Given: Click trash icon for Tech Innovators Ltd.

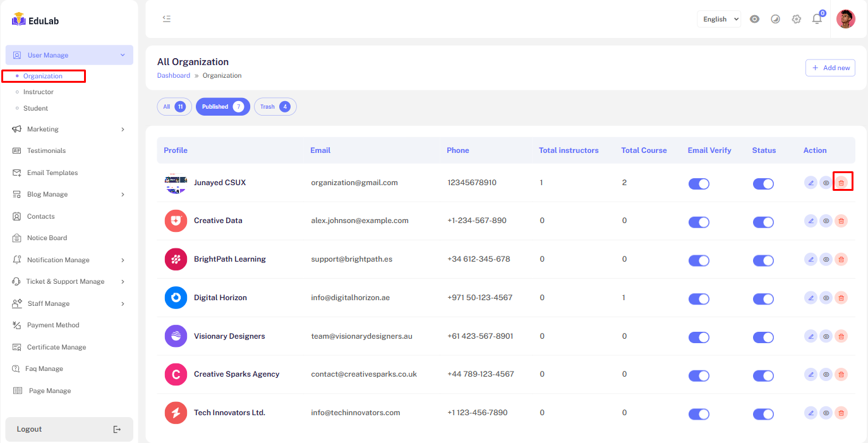Looking at the screenshot, I should (x=841, y=413).
